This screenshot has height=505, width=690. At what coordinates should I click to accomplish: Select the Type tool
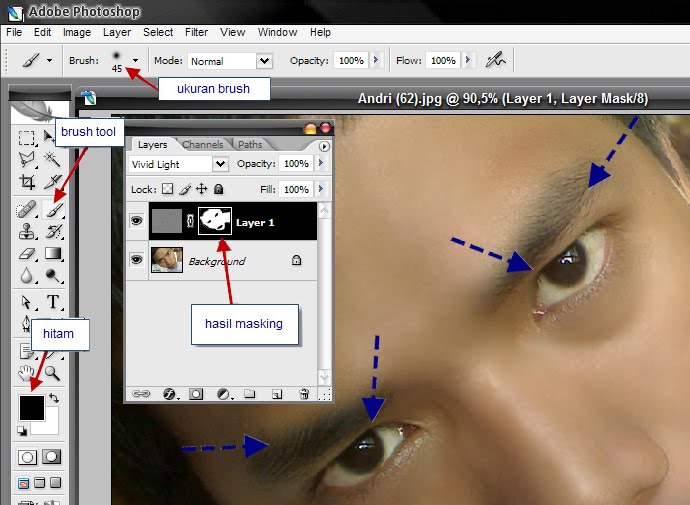[53, 302]
